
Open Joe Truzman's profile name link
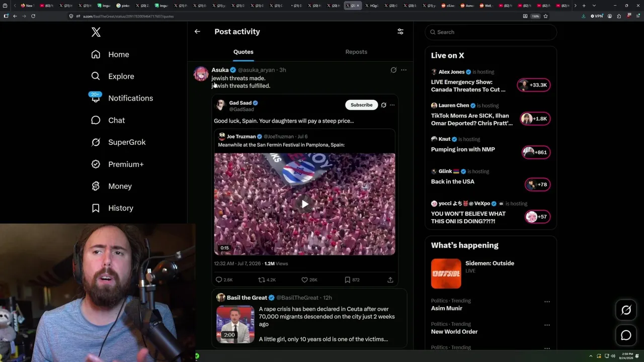point(242,136)
